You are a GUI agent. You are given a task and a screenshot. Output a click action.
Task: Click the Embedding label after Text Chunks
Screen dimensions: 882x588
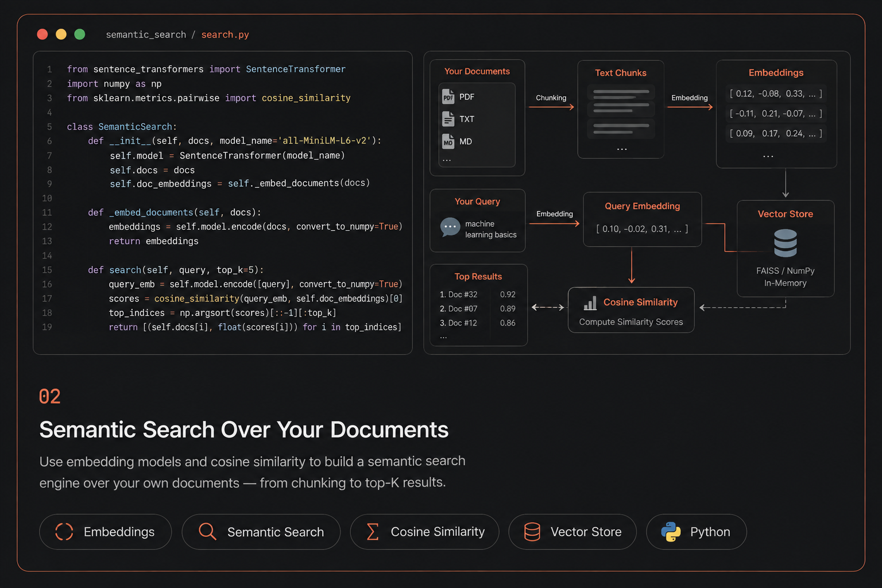click(x=690, y=98)
